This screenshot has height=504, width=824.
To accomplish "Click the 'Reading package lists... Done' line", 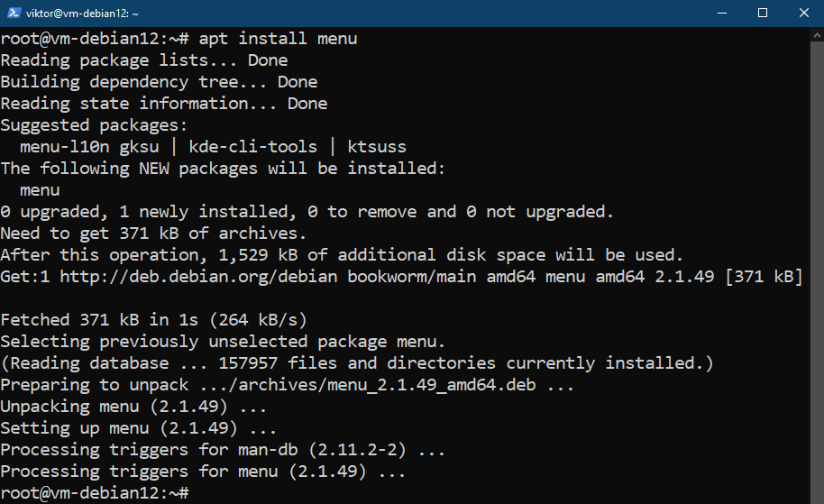I will coord(144,60).
